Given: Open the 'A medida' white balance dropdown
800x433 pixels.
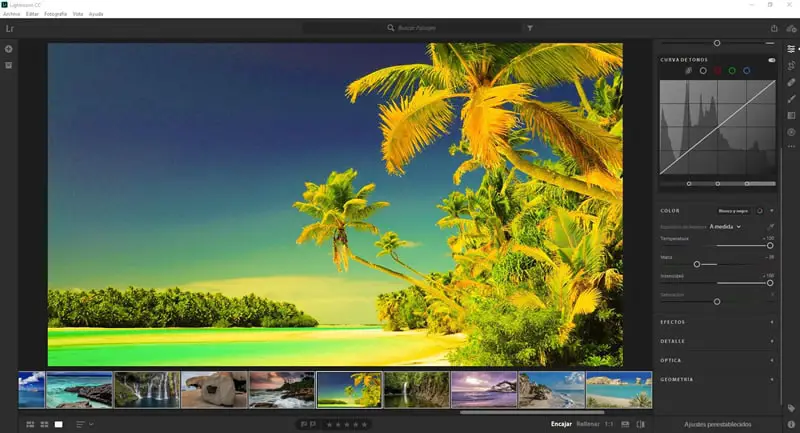Looking at the screenshot, I should (725, 227).
